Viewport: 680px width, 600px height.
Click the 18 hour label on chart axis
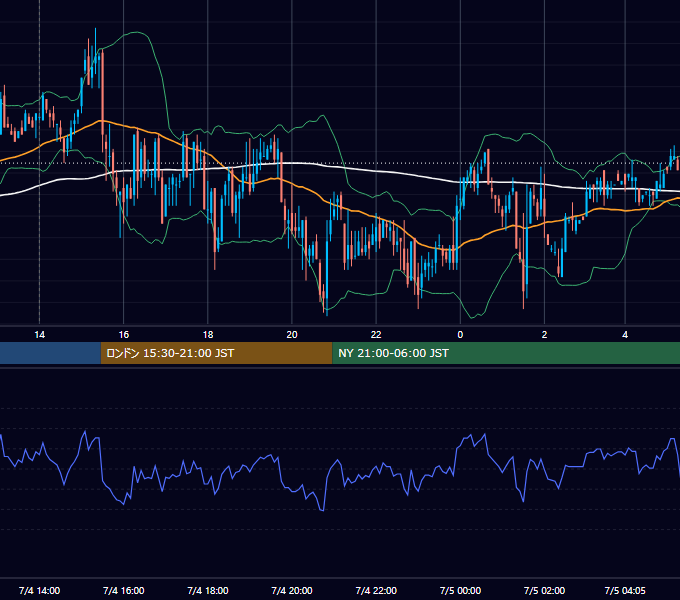(208, 335)
